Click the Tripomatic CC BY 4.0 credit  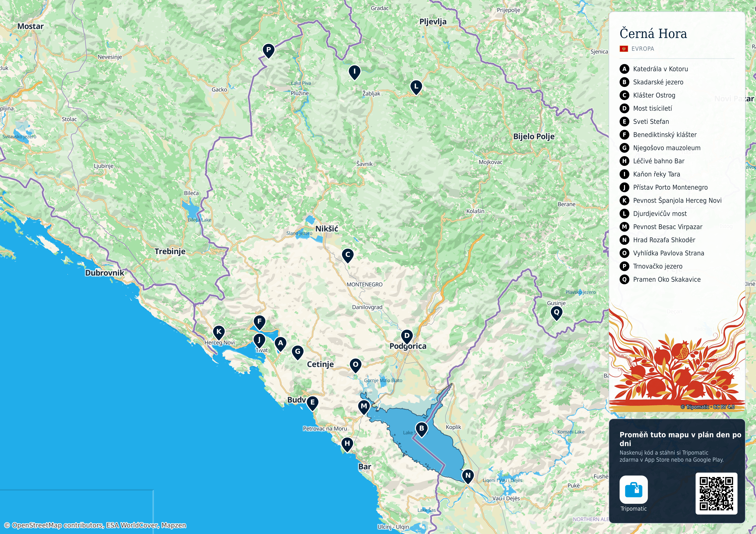pos(708,407)
